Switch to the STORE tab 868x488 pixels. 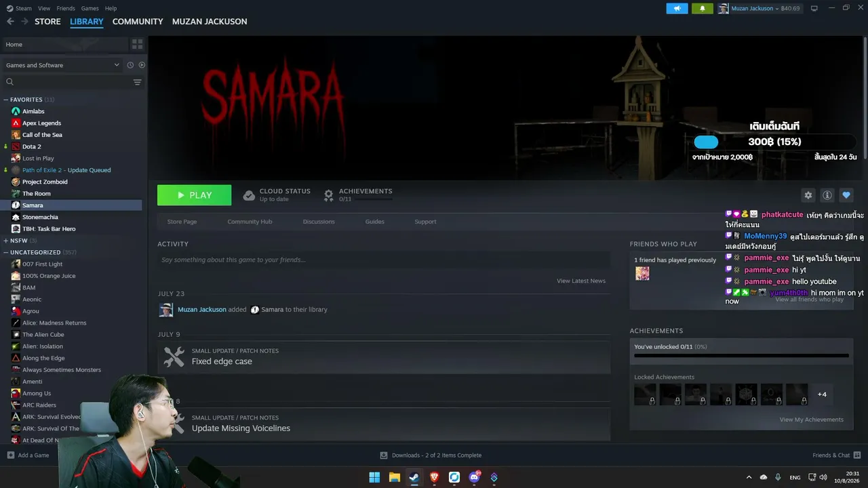(x=47, y=22)
